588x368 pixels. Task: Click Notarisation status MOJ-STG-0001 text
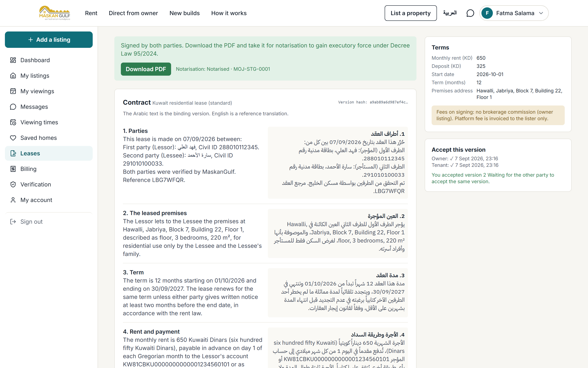point(223,69)
